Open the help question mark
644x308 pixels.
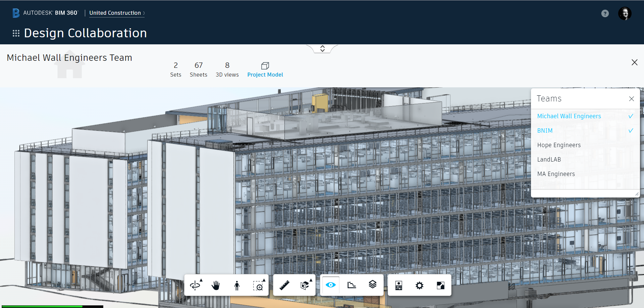click(x=605, y=13)
